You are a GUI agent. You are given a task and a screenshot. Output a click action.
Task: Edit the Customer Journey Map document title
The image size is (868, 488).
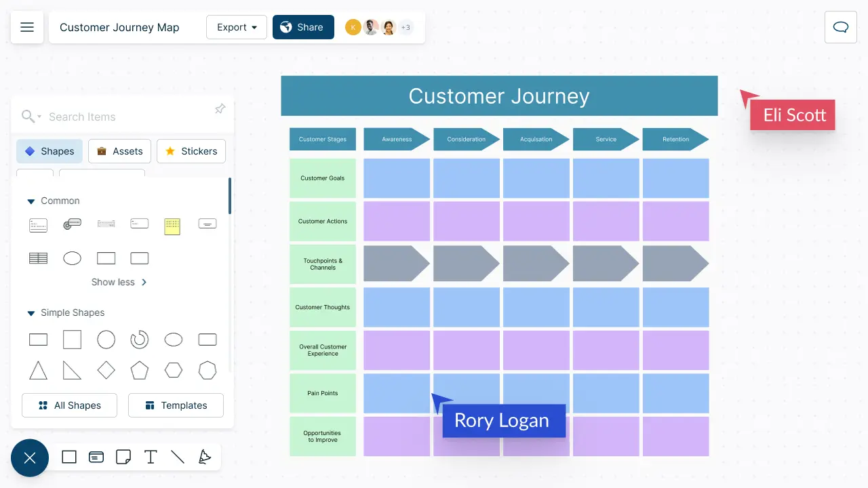point(119,28)
